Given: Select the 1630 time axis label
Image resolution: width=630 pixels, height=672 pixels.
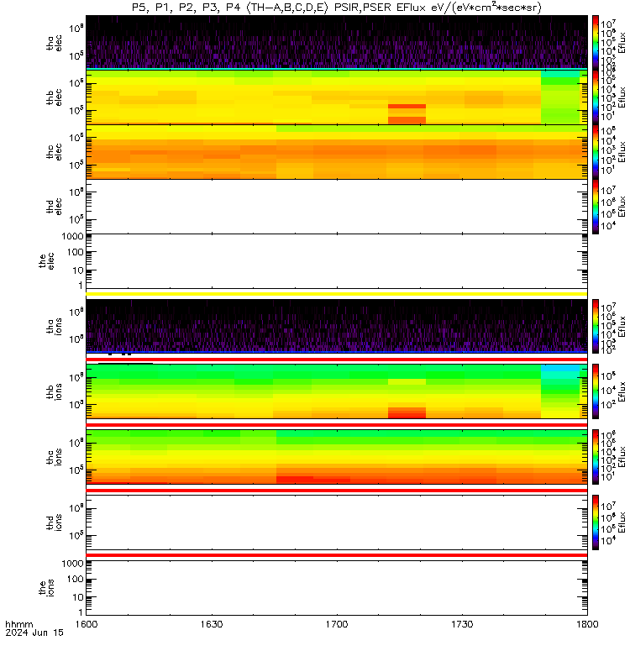Looking at the screenshot, I should point(212,624).
